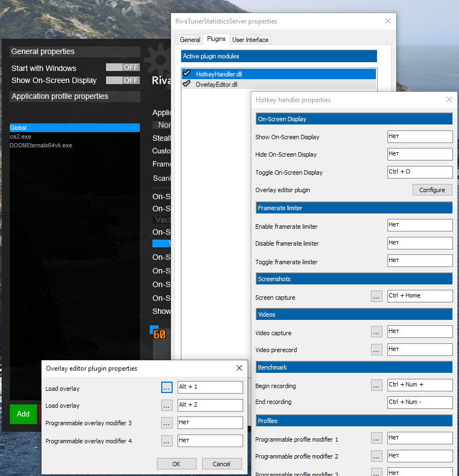Open the Video prerecord ellipsis options button
This screenshot has width=459, height=476.
(376, 350)
